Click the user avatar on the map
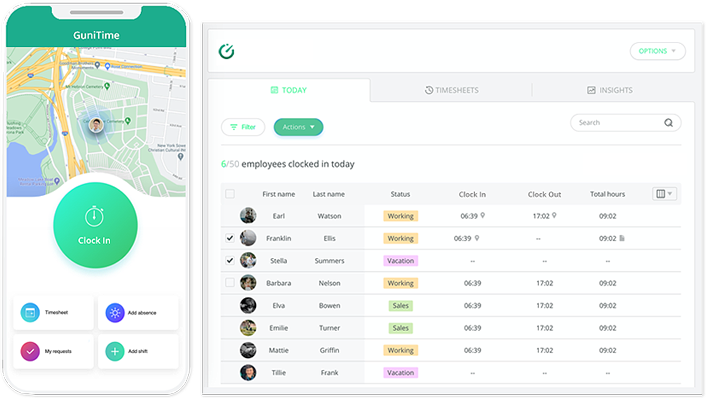Viewport: 706px width, 398px height. coord(96,125)
